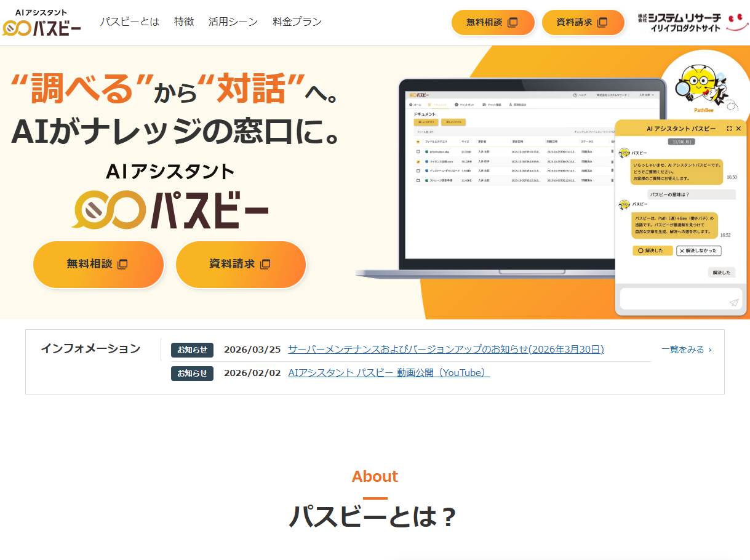Click the date 2026/02/02
Image resolution: width=750 pixels, height=560 pixels.
pos(252,372)
